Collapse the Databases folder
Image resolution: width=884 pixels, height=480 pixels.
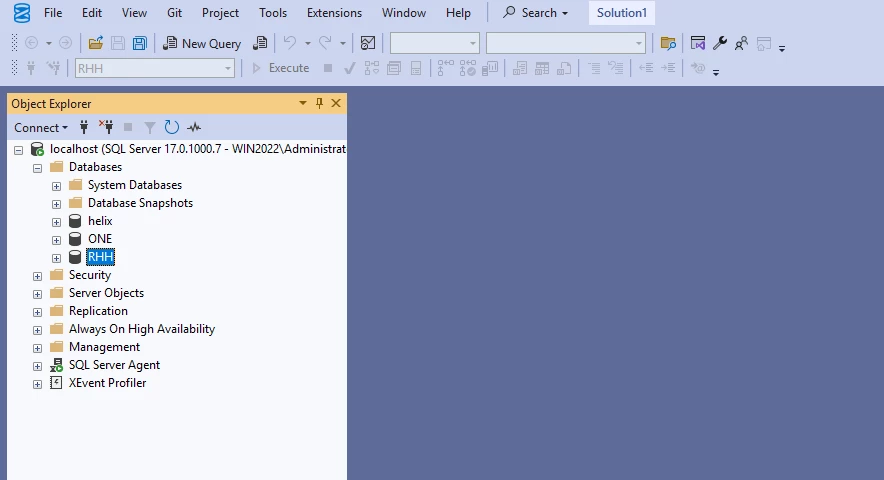click(37, 168)
